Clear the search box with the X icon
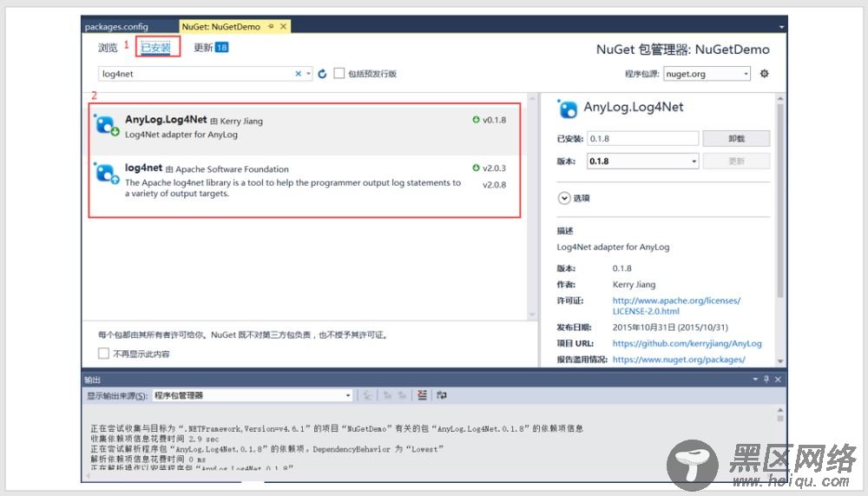The height and width of the screenshot is (496, 868). pos(299,74)
